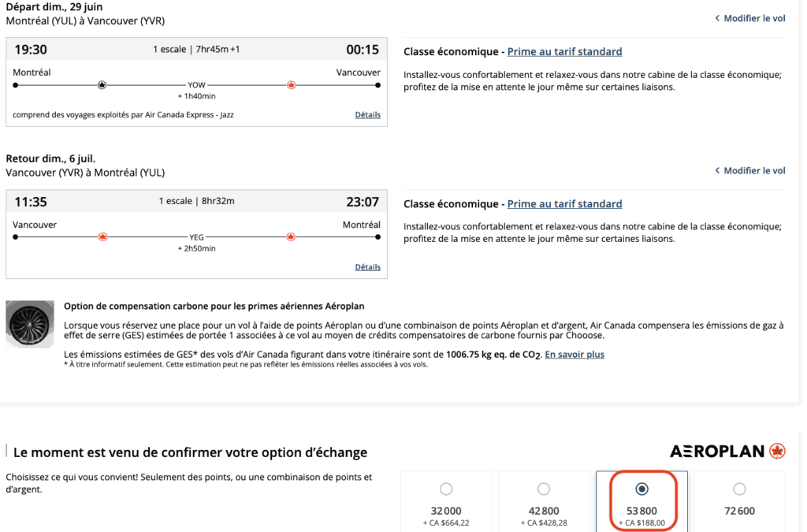Click Modifier le vol for the July 6 return
807x532 pixels.
click(750, 170)
